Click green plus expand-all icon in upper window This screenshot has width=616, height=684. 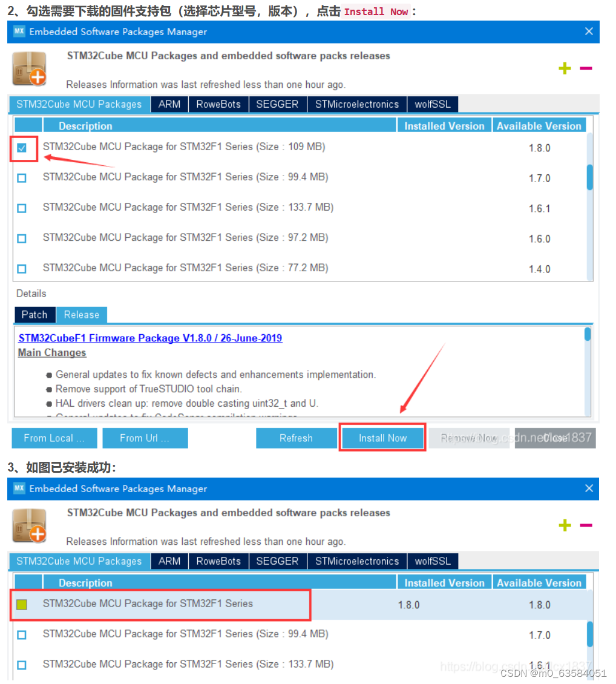tap(565, 68)
